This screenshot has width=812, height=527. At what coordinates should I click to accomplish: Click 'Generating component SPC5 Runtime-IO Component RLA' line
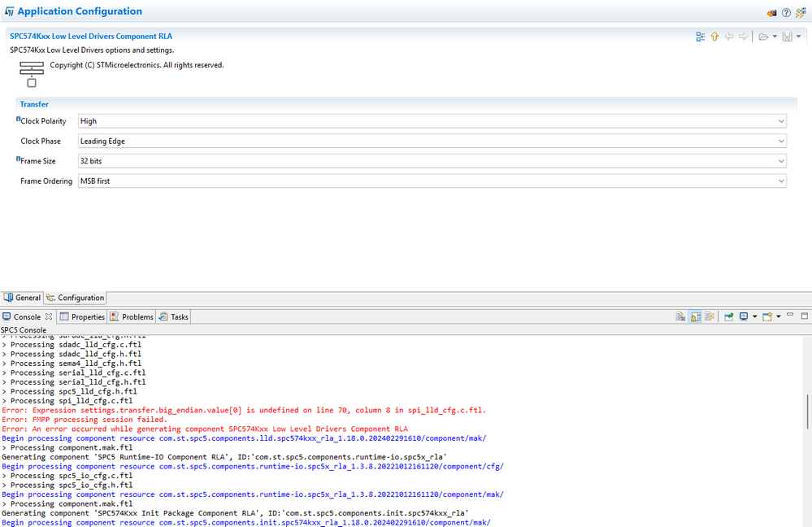click(224, 457)
